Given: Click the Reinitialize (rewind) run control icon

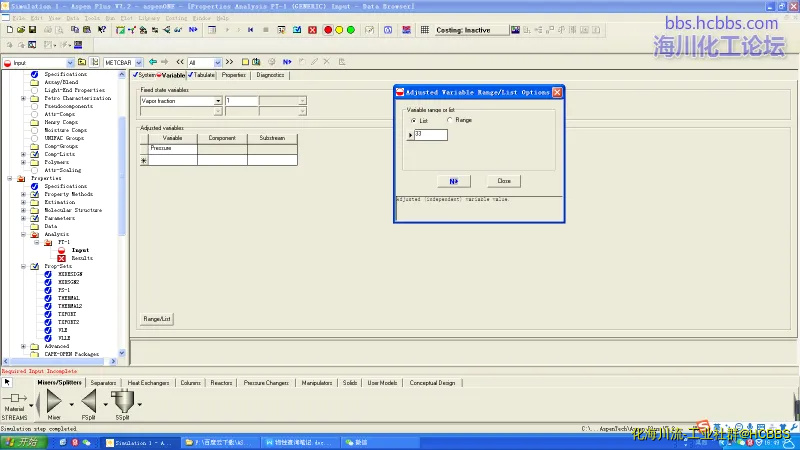Looking at the screenshot, I should tap(251, 30).
